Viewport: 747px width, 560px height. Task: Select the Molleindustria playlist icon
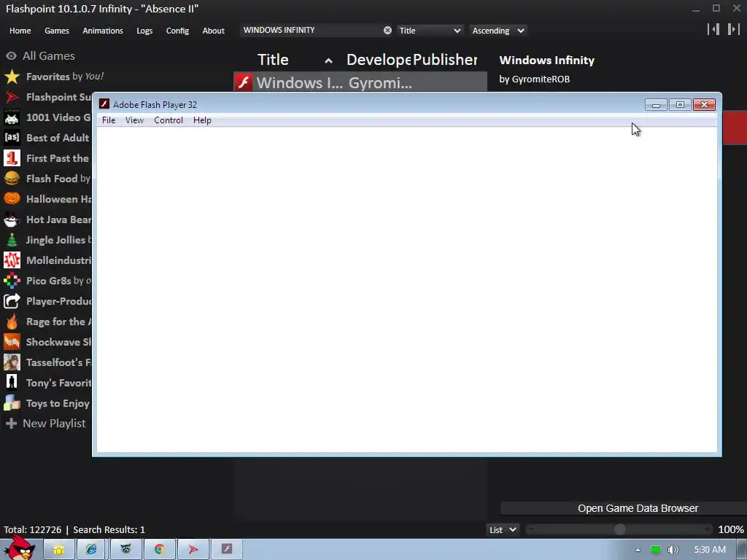[x=12, y=260]
